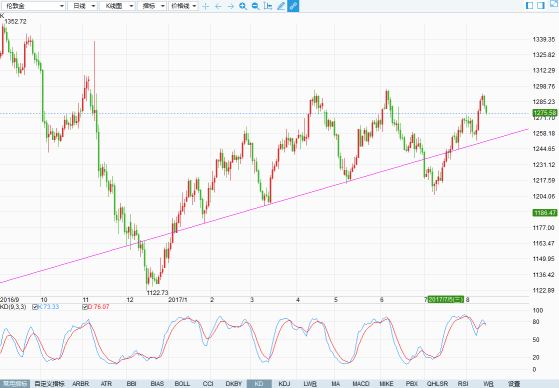
Task: Toggle the D line checkbox in KD panel
Action: [x=85, y=307]
